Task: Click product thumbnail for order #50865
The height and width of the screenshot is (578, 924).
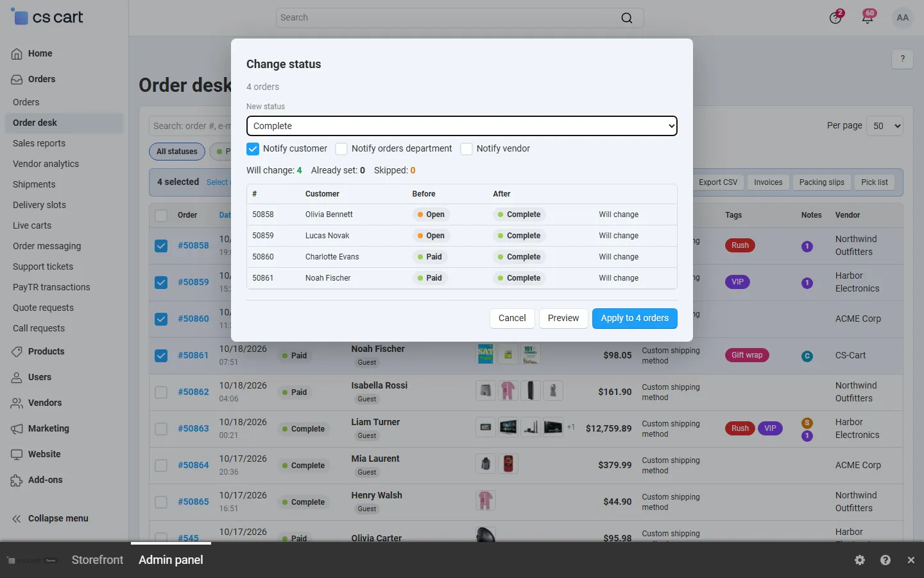Action: [486, 500]
